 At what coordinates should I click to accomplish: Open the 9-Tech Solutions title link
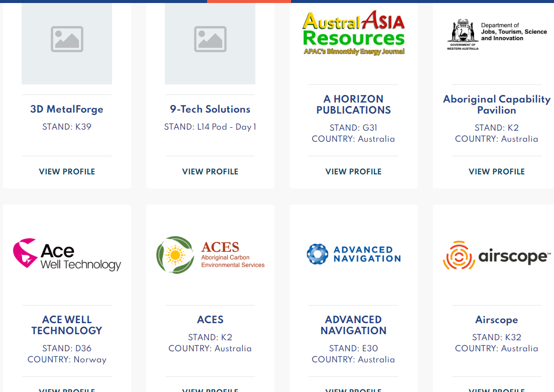tap(210, 109)
